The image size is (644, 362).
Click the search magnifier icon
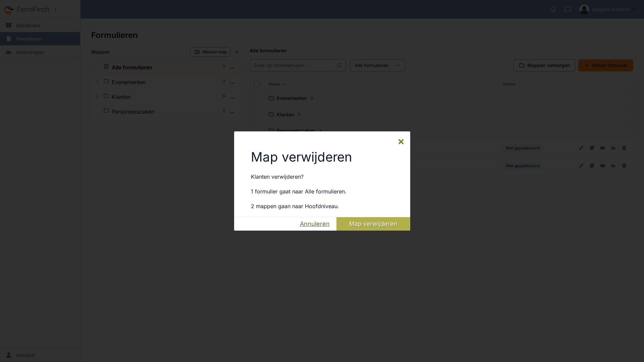339,65
